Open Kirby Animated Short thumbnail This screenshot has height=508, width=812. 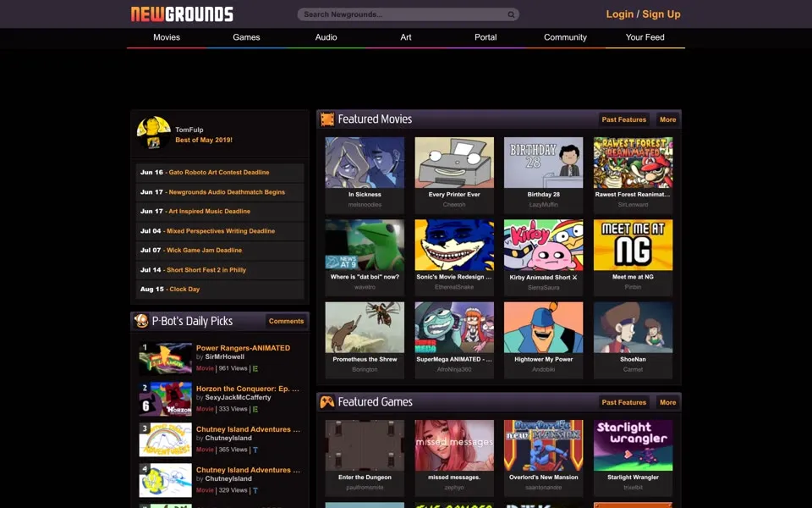click(543, 245)
